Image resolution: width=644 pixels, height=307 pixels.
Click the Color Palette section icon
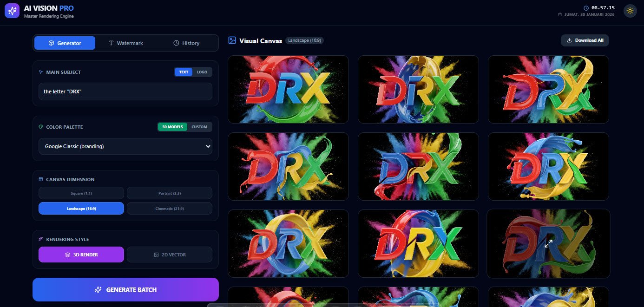coord(41,127)
